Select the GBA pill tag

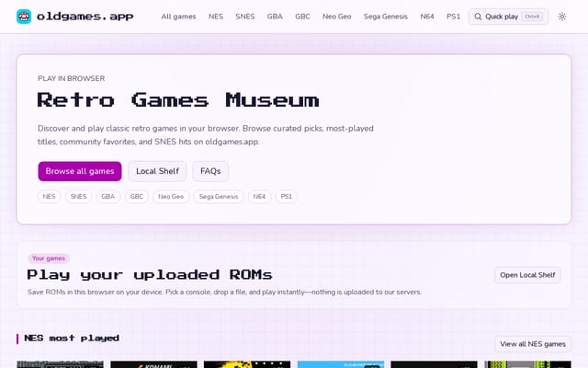108,196
